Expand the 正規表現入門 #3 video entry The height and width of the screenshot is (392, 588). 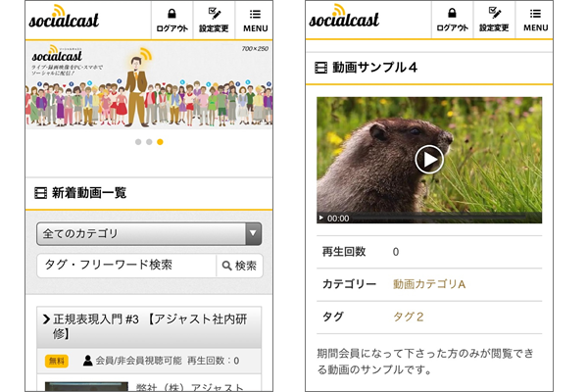pos(149,326)
